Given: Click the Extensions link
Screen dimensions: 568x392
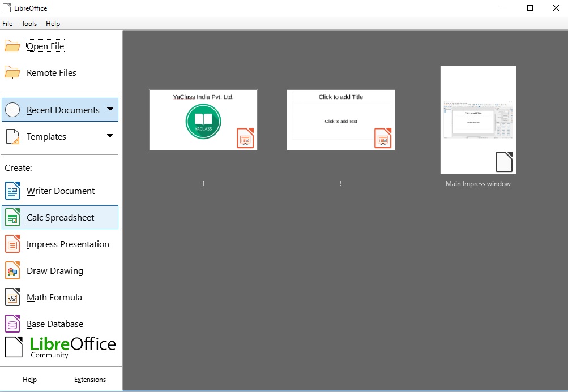Looking at the screenshot, I should (89, 379).
